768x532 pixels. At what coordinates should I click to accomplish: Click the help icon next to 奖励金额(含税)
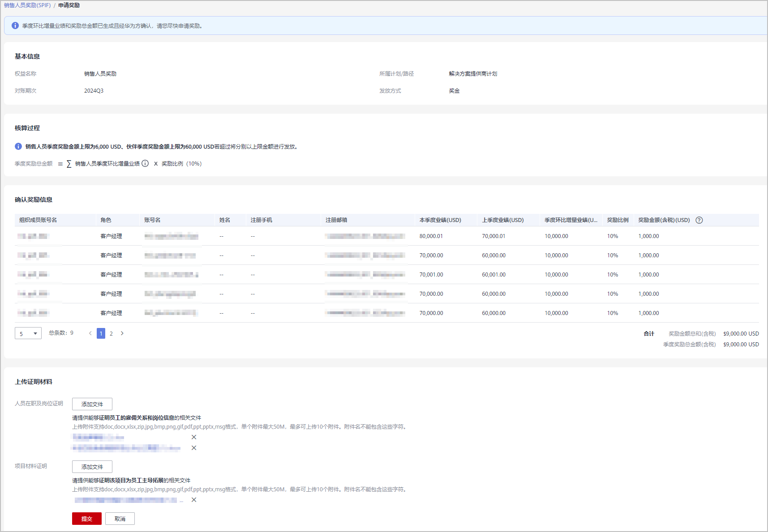(699, 220)
